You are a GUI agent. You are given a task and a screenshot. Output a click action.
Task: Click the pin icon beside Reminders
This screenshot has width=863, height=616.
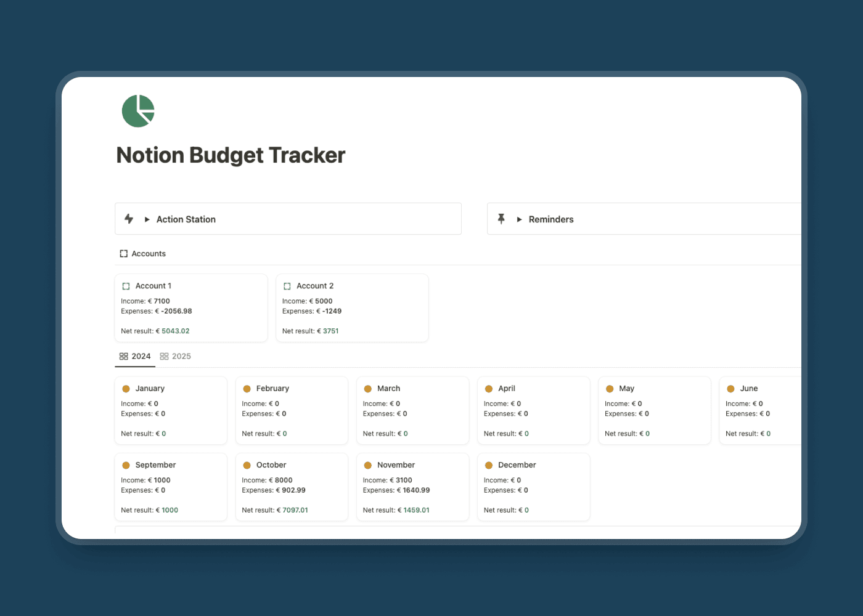(x=501, y=219)
